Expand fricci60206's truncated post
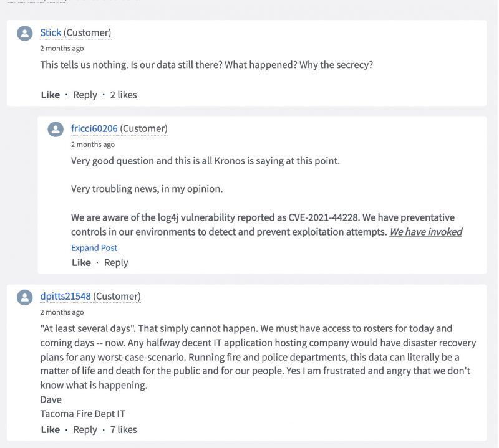The image size is (499, 448). click(x=94, y=247)
